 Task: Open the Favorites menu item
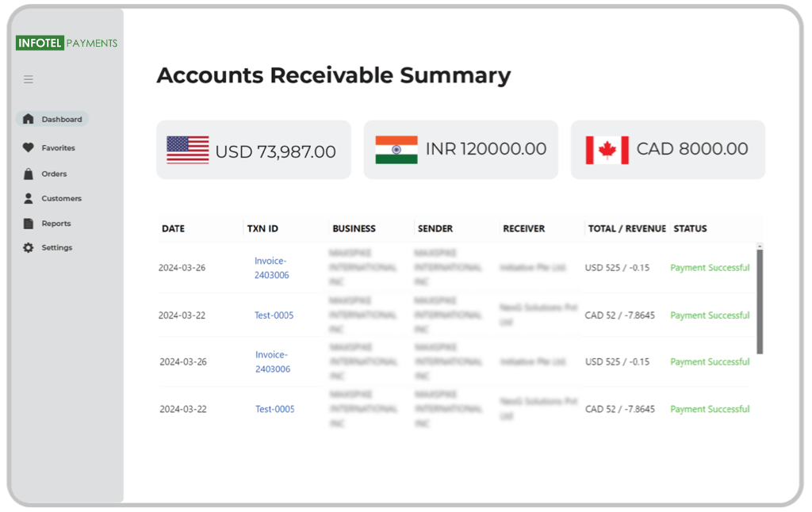[x=58, y=148]
